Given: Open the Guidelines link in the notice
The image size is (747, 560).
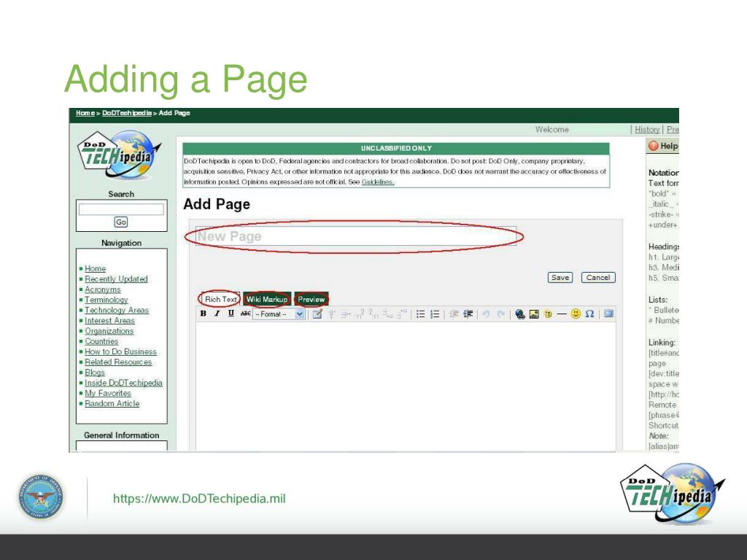Looking at the screenshot, I should tap(378, 182).
